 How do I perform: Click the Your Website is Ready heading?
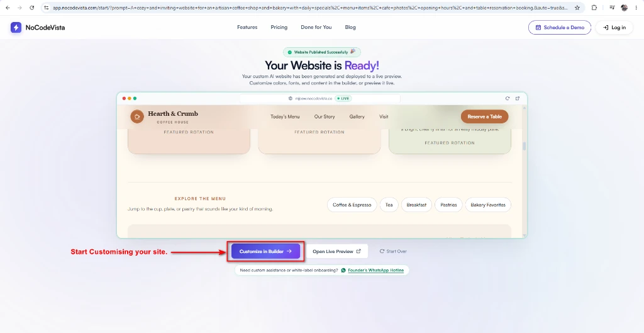tap(321, 65)
